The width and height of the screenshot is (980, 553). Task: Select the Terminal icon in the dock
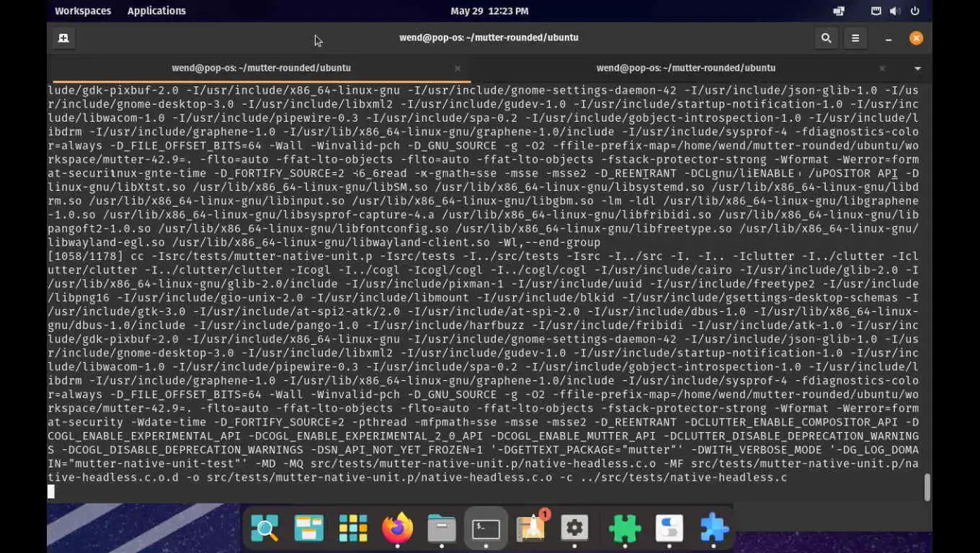coord(486,529)
